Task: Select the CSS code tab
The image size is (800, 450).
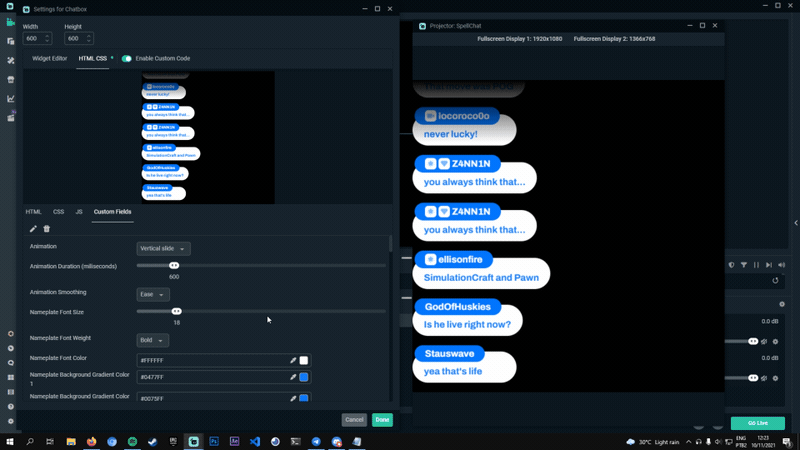Action: (x=58, y=212)
